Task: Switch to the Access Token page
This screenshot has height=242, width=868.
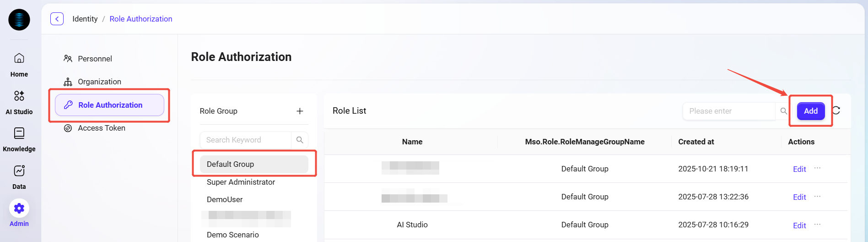Action: 101,128
